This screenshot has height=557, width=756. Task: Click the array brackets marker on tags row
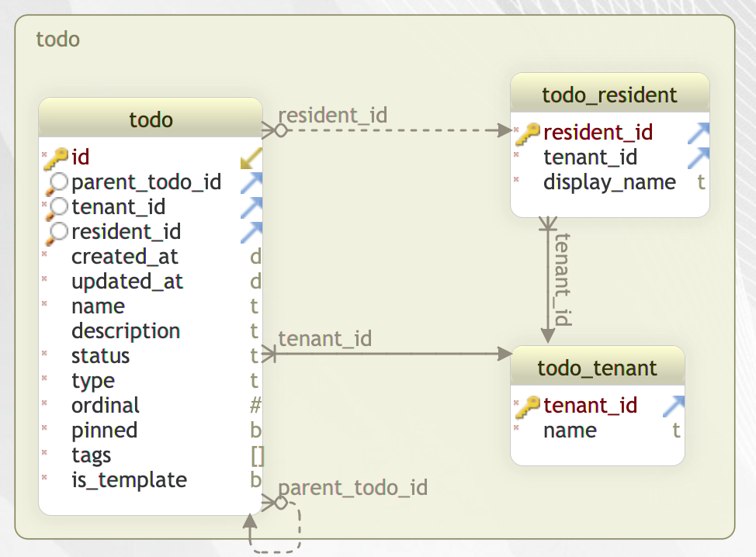(258, 456)
